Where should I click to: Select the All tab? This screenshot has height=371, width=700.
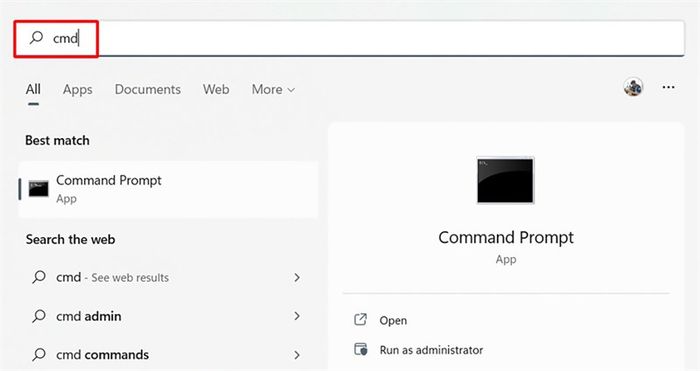click(x=33, y=89)
